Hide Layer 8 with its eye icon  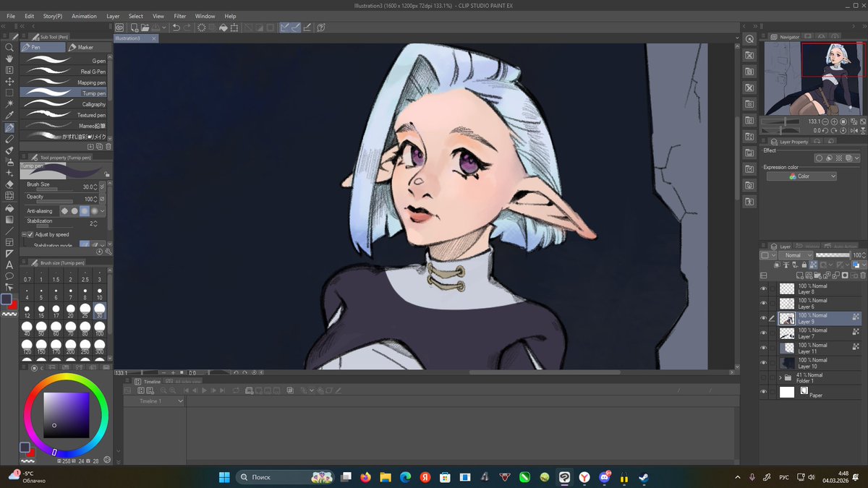(x=763, y=288)
